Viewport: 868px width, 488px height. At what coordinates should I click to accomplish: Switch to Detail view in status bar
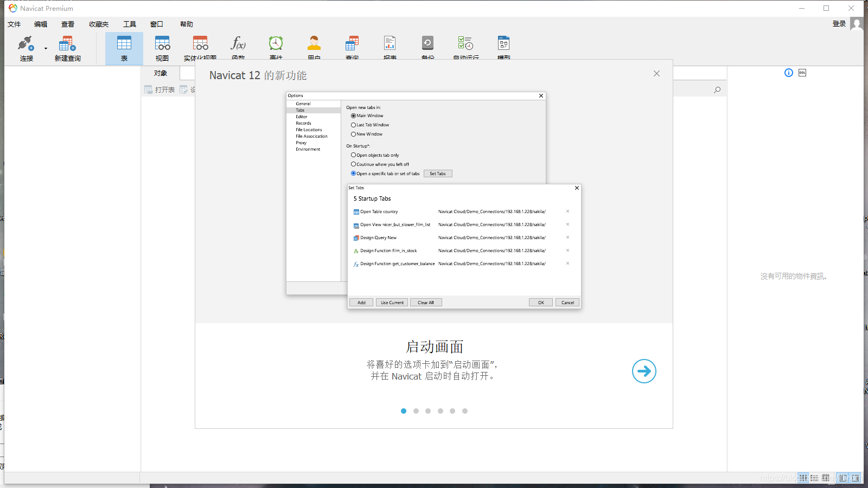(x=814, y=478)
